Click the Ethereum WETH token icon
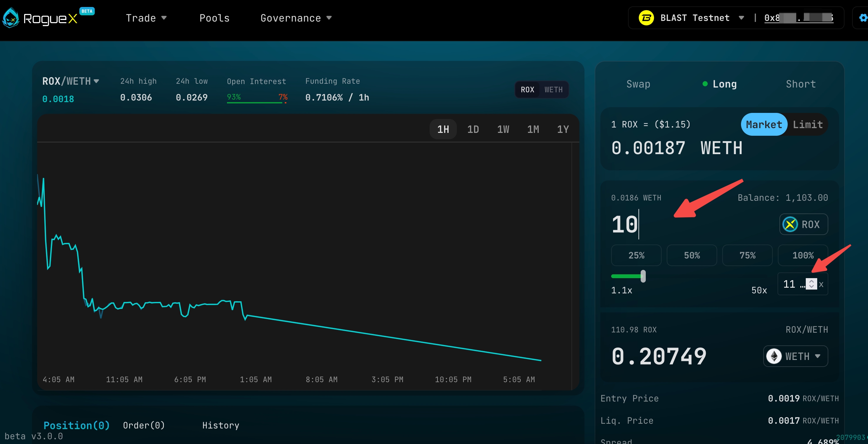Image resolution: width=868 pixels, height=444 pixels. (x=774, y=356)
